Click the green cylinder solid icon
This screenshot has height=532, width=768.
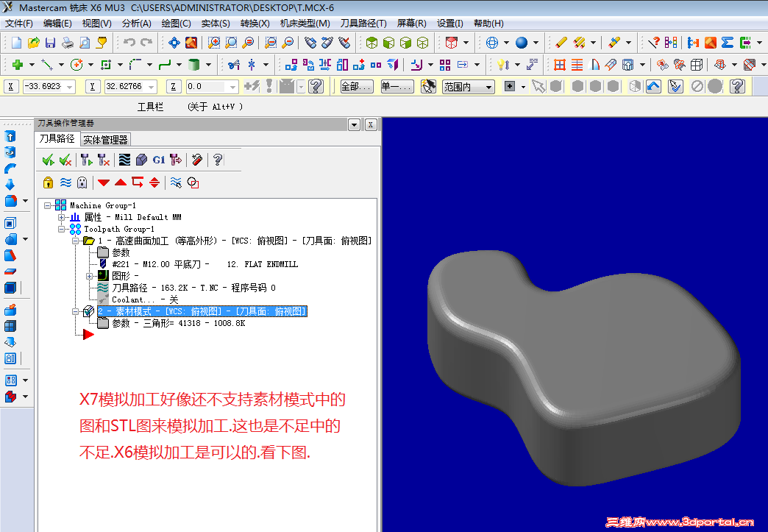coord(194,64)
